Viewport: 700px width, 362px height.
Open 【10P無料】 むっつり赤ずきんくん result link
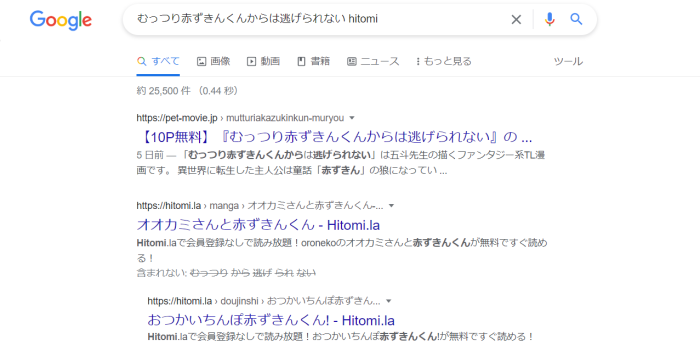click(334, 137)
